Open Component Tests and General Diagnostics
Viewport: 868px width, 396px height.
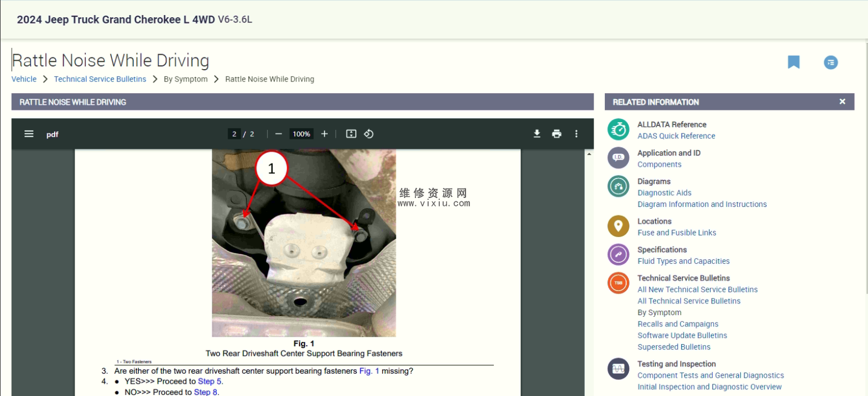[711, 375]
